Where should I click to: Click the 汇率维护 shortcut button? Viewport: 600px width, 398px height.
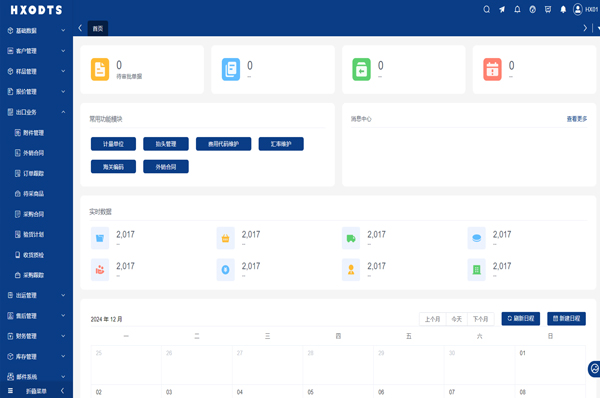[x=281, y=144]
